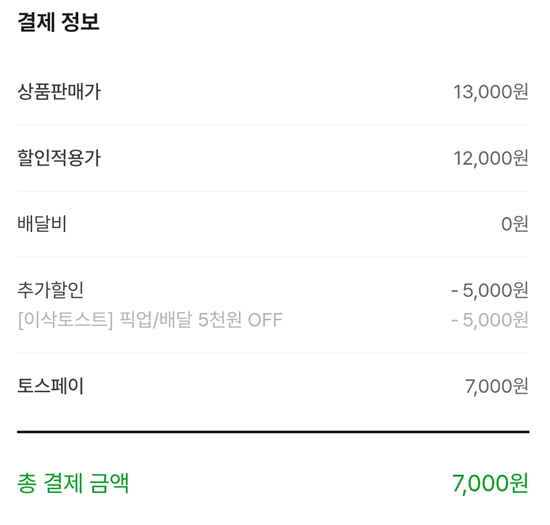The image size is (550, 525).
Task: Select the 배달비 label
Action: point(42,224)
